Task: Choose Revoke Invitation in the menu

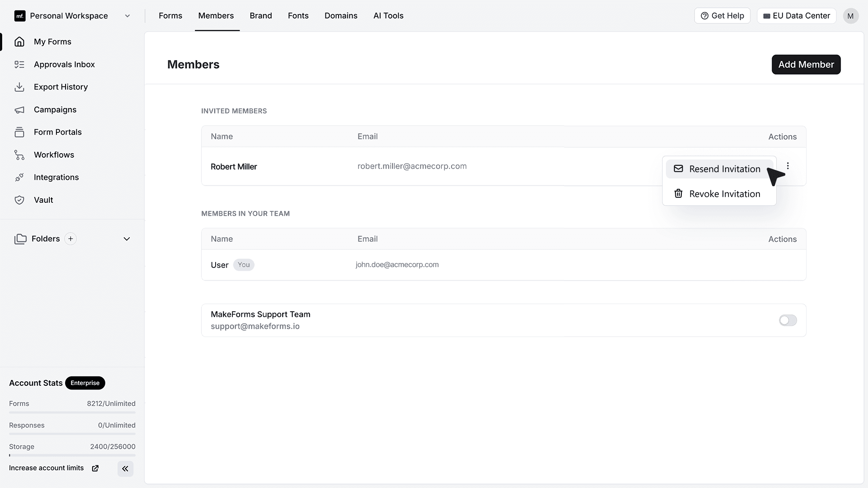Action: coord(719,194)
